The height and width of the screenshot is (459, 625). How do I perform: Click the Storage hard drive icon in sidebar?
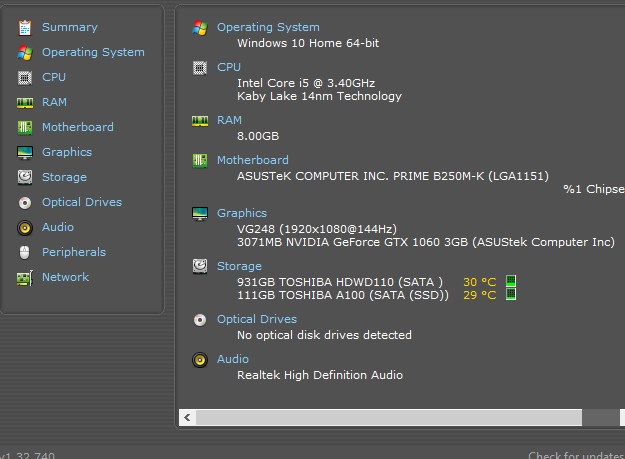coord(25,177)
